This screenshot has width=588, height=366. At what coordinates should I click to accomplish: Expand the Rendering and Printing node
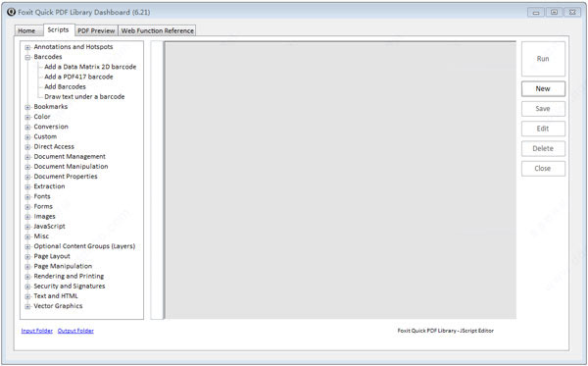point(27,277)
